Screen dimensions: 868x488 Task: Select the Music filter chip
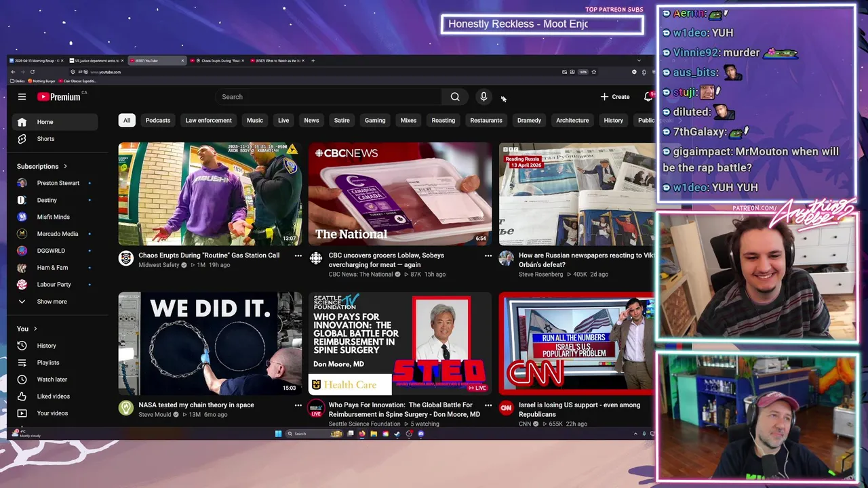tap(255, 121)
